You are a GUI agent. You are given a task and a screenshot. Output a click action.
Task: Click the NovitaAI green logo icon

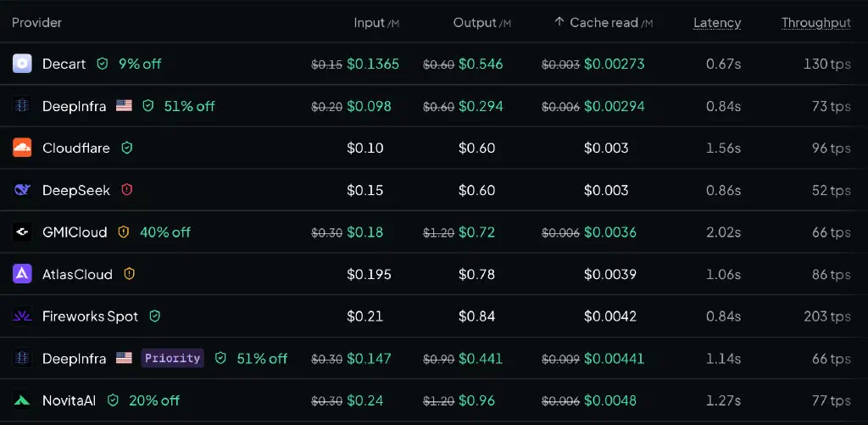coord(22,400)
